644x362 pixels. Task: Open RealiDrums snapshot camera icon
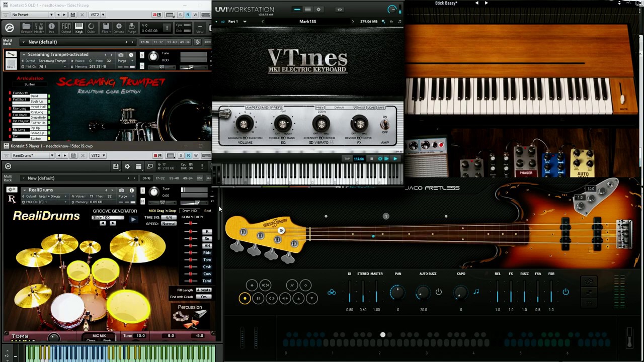(x=121, y=191)
